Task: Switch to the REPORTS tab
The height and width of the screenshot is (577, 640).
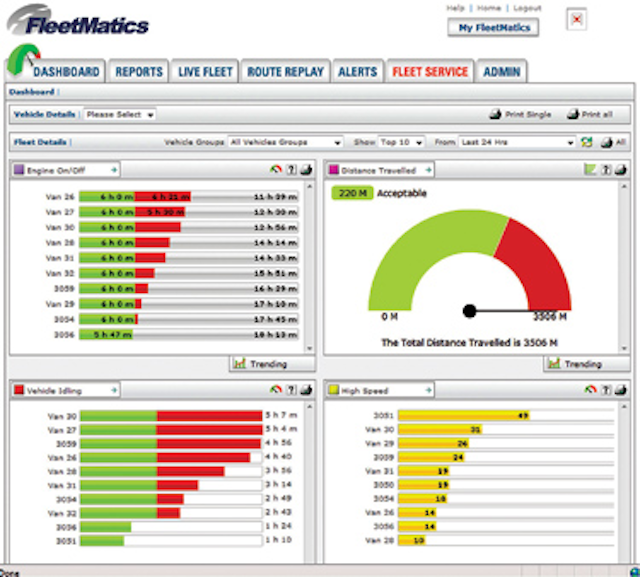Action: coord(139,72)
